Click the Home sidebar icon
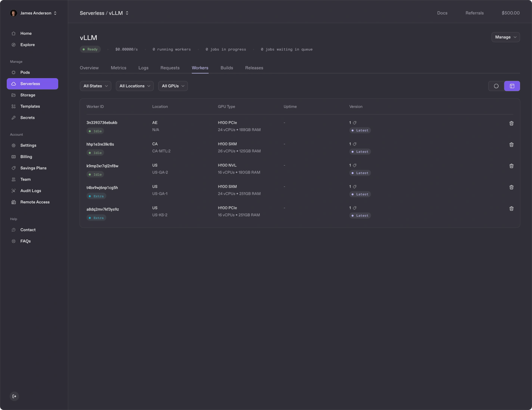This screenshot has height=410, width=532. point(13,33)
